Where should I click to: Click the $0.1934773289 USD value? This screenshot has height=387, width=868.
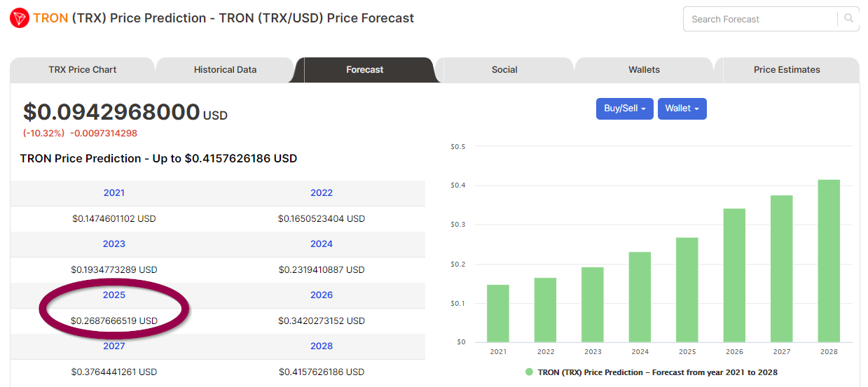(114, 269)
